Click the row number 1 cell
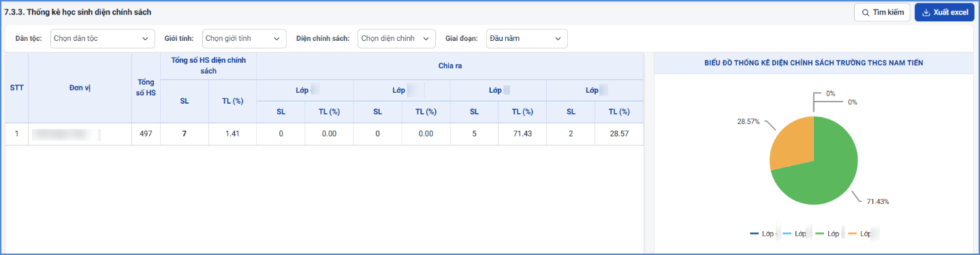The image size is (980, 255). pos(17,134)
